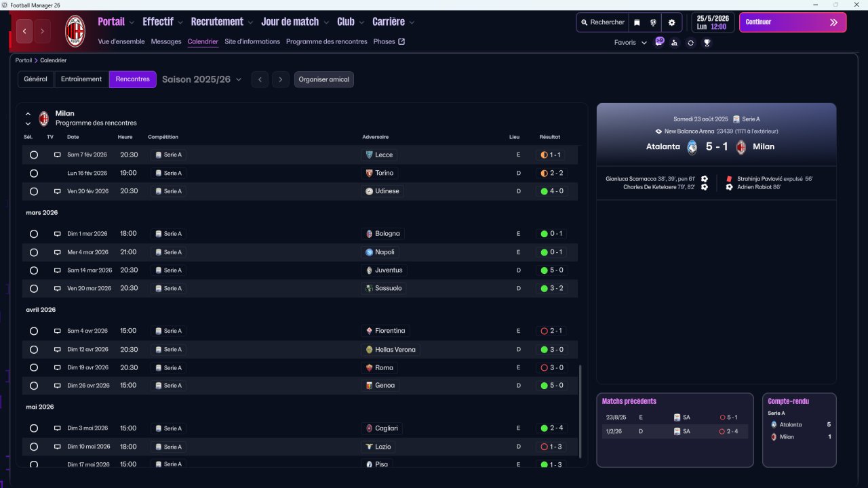Go back with the left arrow navigation button
The image size is (868, 488).
[24, 31]
